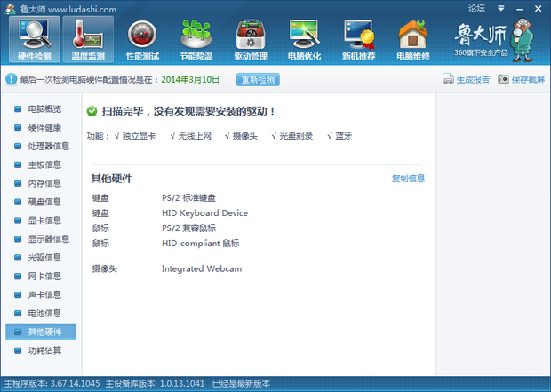Screen dimensions: 551x392
Task: Click 已经是最新版本 status text
Action: [x=242, y=384]
